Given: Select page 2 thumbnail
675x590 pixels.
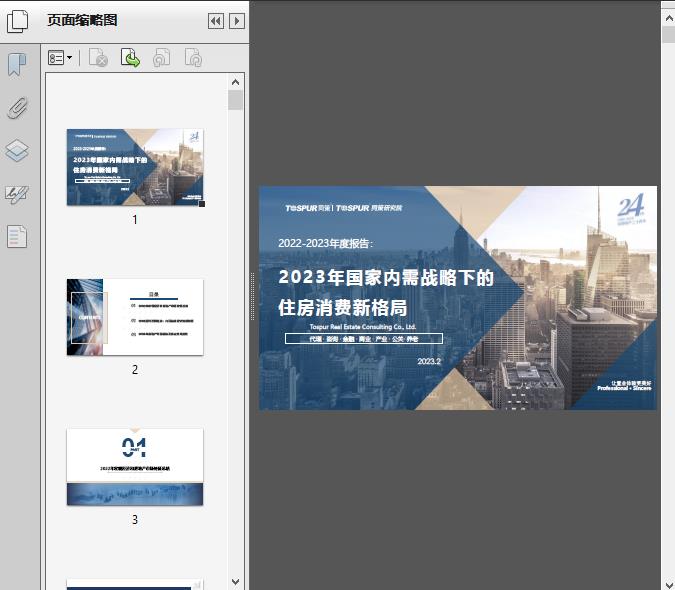Looking at the screenshot, I should coord(135,317).
